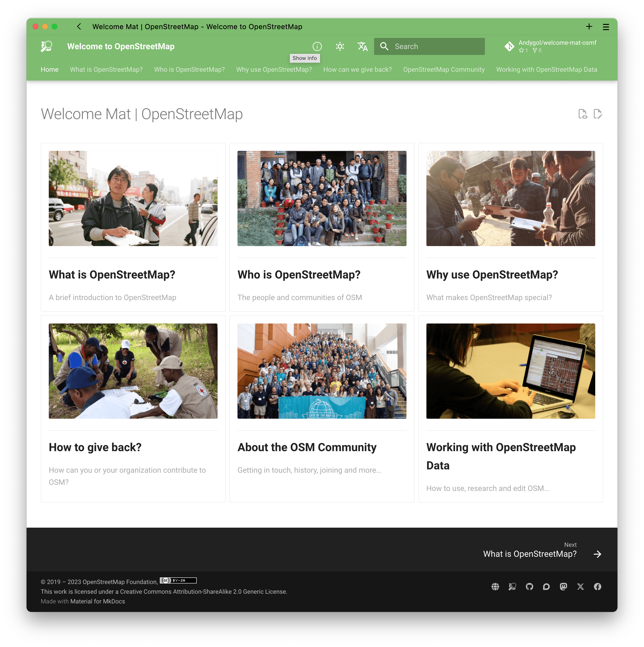Click the laptop map editing photo
The image size is (644, 647).
point(510,371)
